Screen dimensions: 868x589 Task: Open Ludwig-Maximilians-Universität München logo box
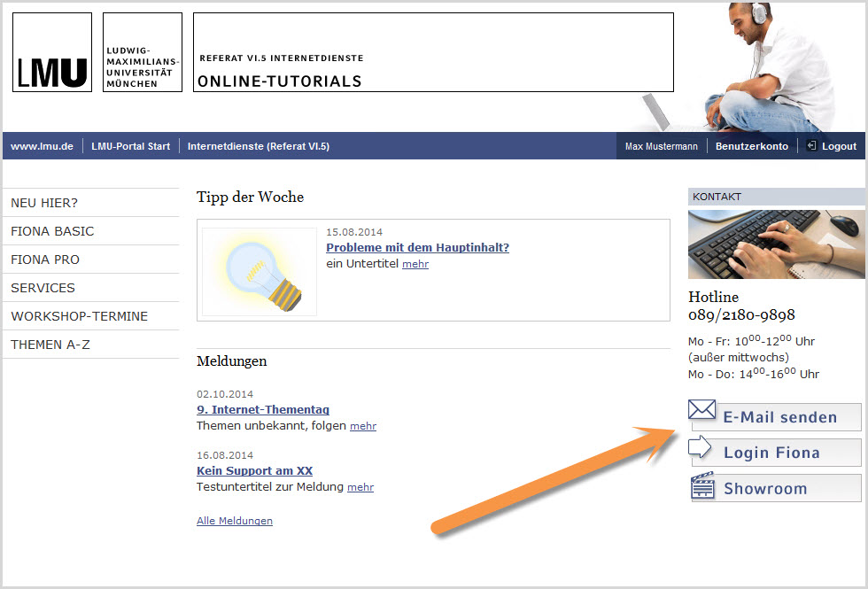point(143,52)
